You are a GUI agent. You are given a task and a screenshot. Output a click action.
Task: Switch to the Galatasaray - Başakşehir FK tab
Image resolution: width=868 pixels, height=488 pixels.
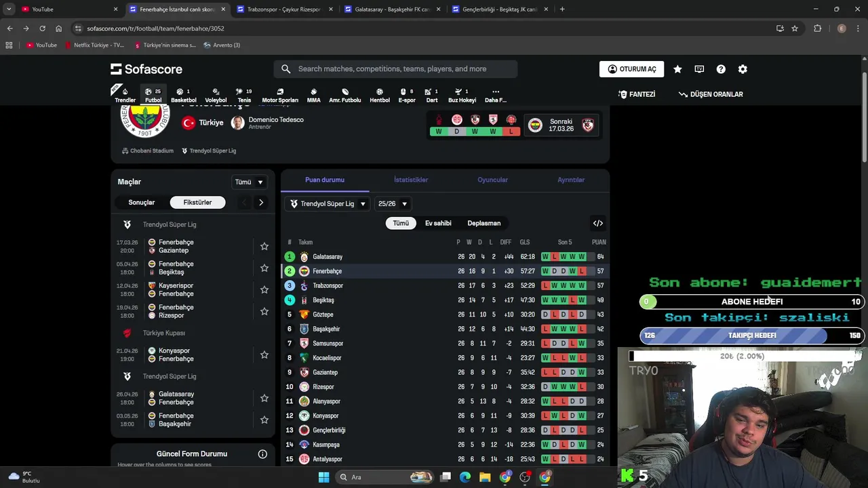392,9
